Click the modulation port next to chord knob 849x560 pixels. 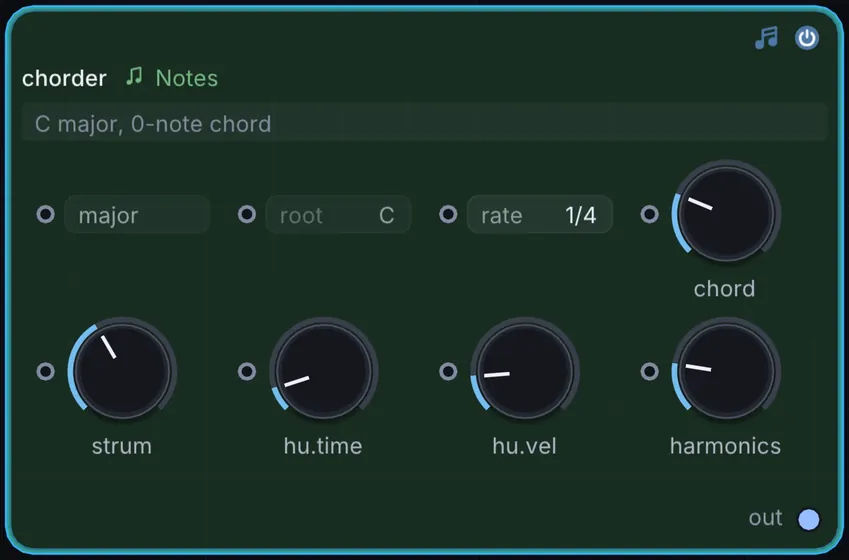point(650,214)
